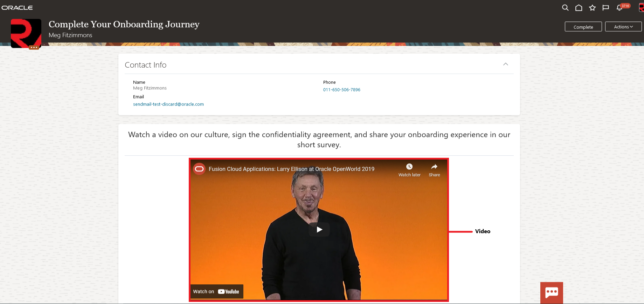Screen dimensions: 644x304
Task: Open email link sendmail-test-discard@oracle.com
Action: [x=168, y=104]
